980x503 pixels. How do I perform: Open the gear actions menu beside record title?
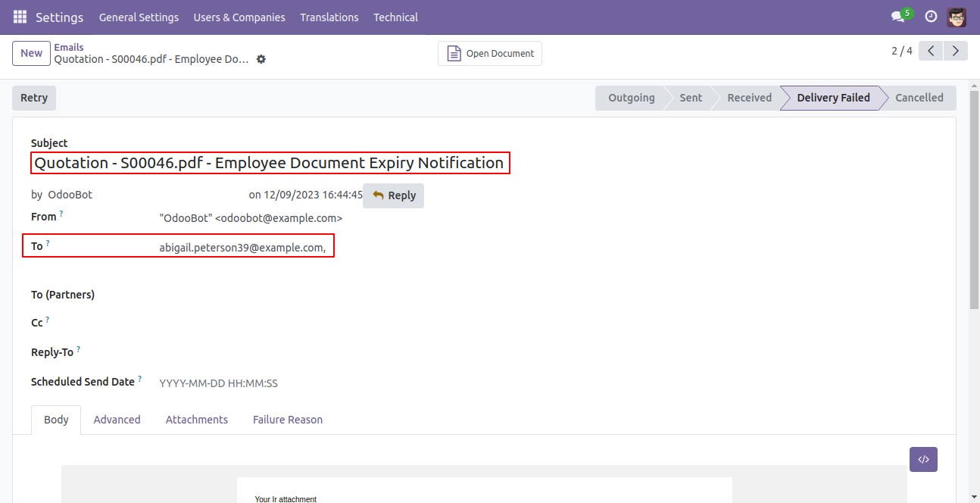[261, 59]
